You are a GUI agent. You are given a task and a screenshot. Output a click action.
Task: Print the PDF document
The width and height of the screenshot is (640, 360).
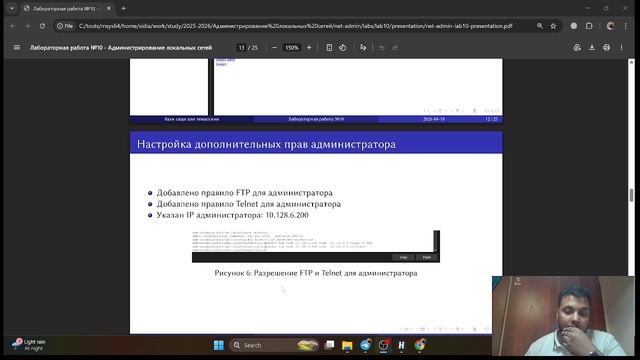point(607,48)
